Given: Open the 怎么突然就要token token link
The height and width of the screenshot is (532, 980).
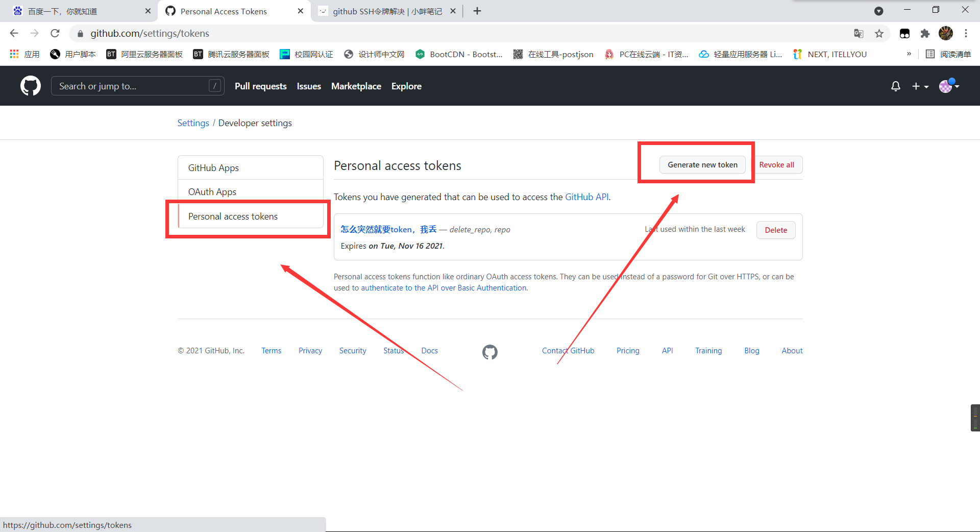Looking at the screenshot, I should (388, 230).
